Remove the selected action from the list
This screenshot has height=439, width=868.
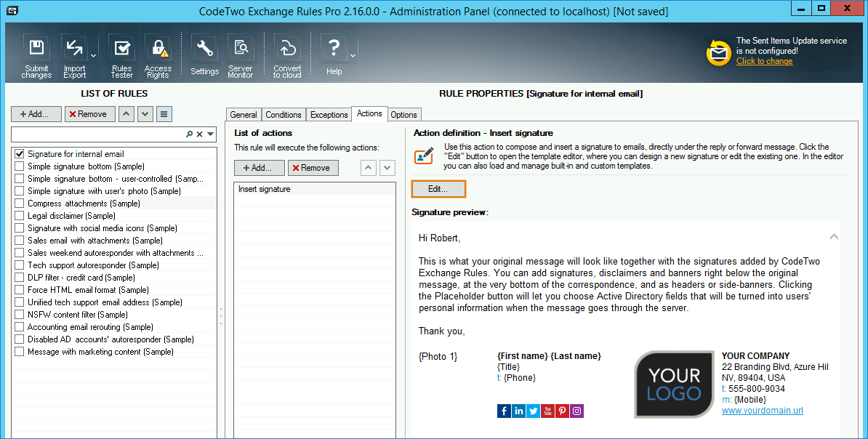[x=313, y=168]
